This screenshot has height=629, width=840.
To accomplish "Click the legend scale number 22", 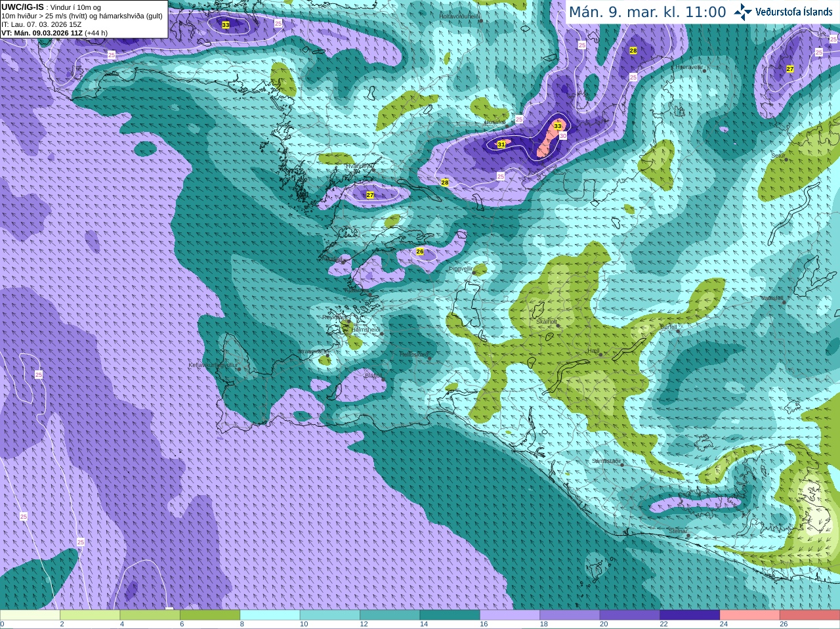I will coord(664,624).
